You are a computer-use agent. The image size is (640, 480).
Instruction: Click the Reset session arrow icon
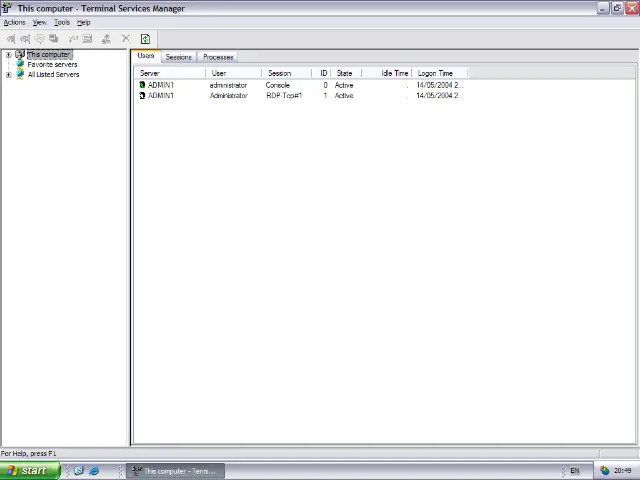click(x=73, y=39)
